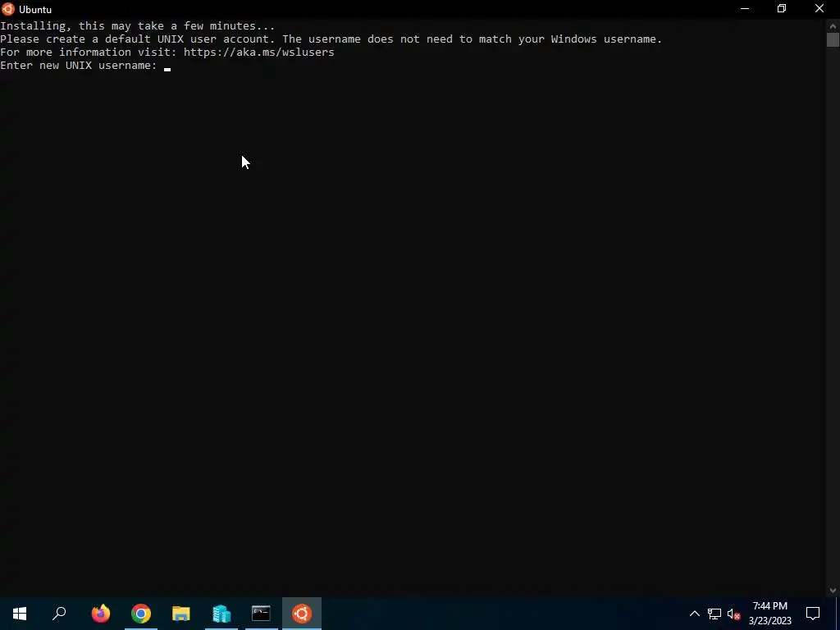The width and height of the screenshot is (840, 630).
Task: Click the Ubuntu logo in title bar
Action: (7, 9)
